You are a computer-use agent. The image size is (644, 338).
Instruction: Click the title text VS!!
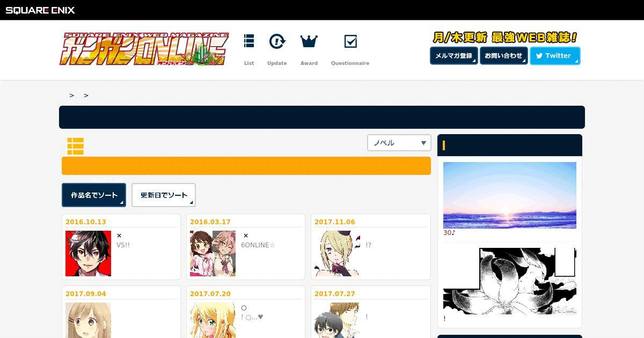[123, 245]
